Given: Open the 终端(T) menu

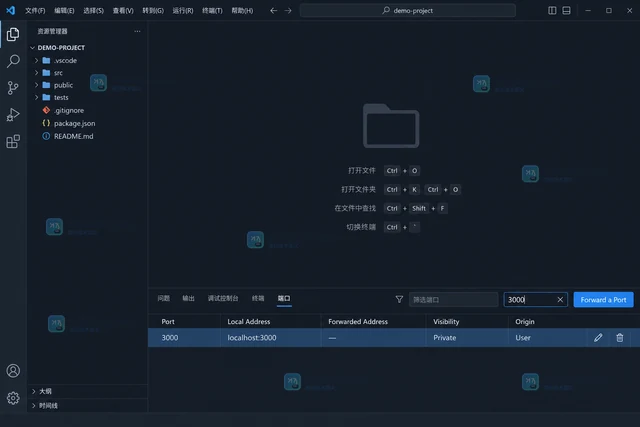Looking at the screenshot, I should (x=212, y=11).
